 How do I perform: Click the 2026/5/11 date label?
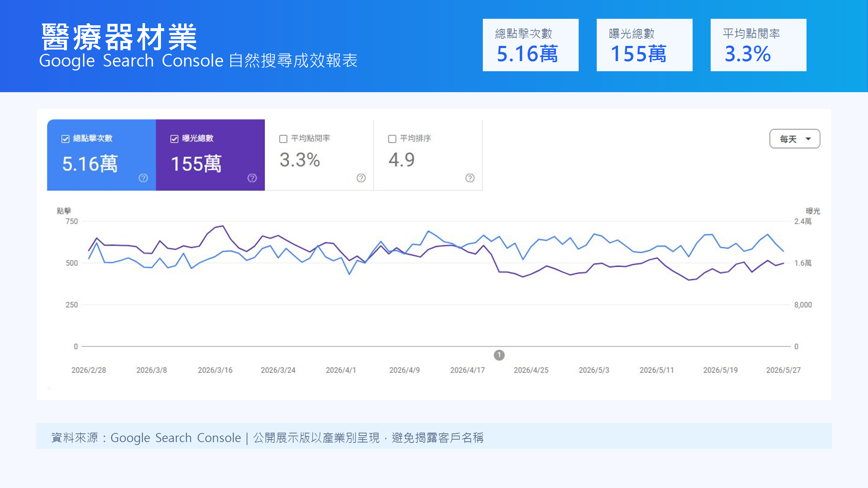[657, 370]
